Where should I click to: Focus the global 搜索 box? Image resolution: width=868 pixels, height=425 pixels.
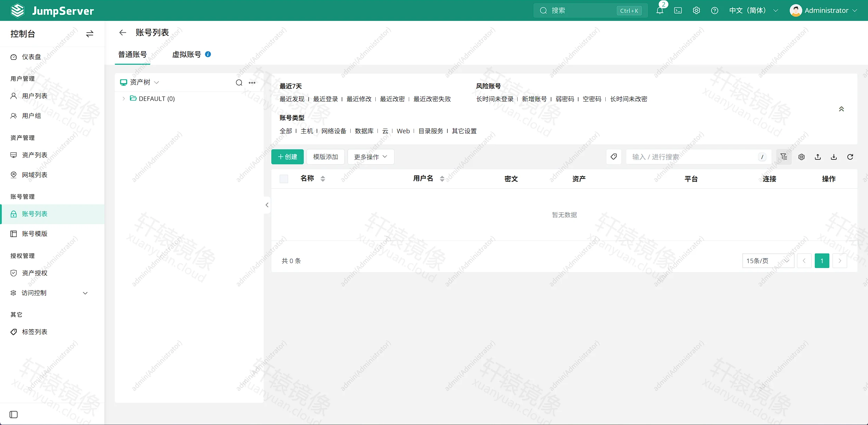click(590, 10)
